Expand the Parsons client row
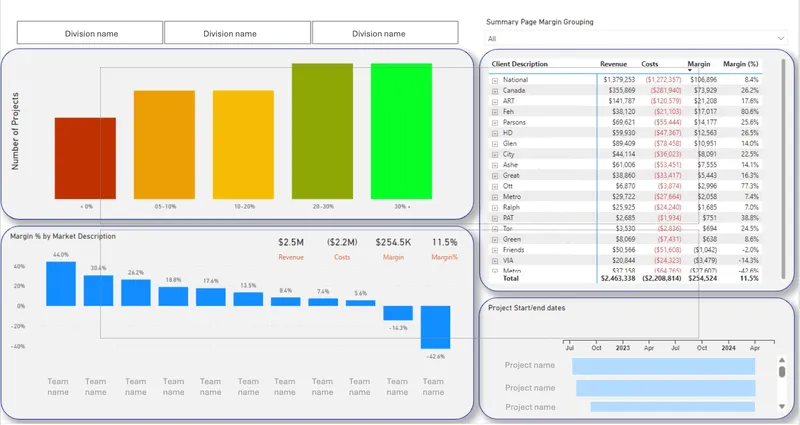 pyautogui.click(x=494, y=123)
